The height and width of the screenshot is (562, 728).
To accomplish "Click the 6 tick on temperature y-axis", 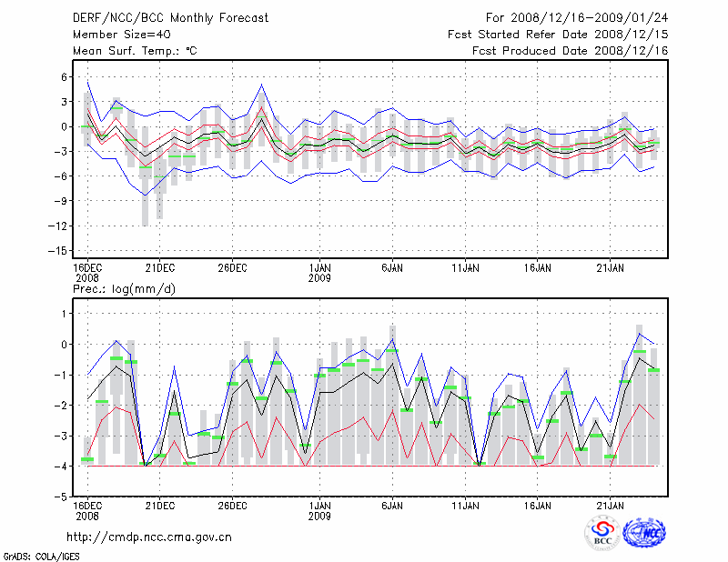I will point(65,77).
